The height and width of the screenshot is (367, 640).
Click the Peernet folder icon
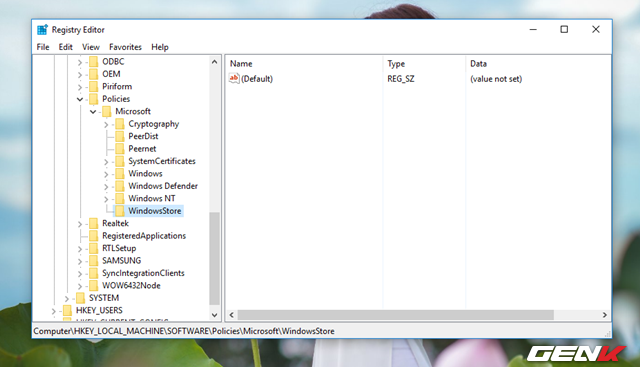[120, 149]
